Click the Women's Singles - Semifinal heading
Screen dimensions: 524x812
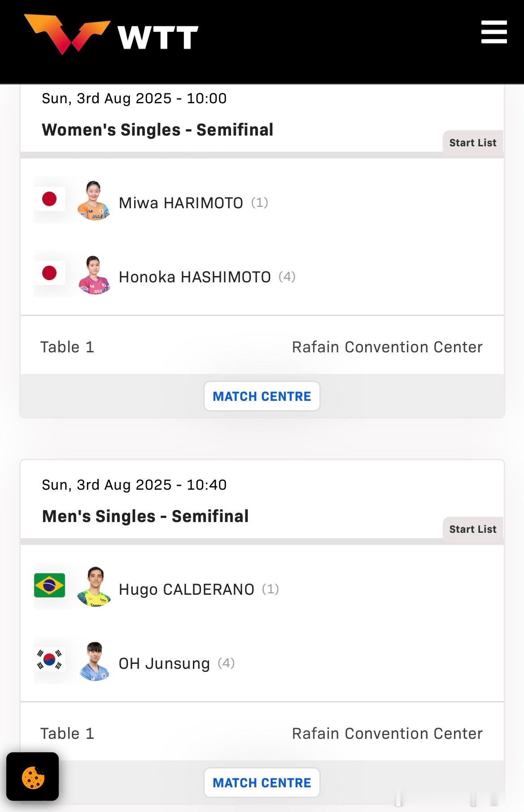pos(157,130)
